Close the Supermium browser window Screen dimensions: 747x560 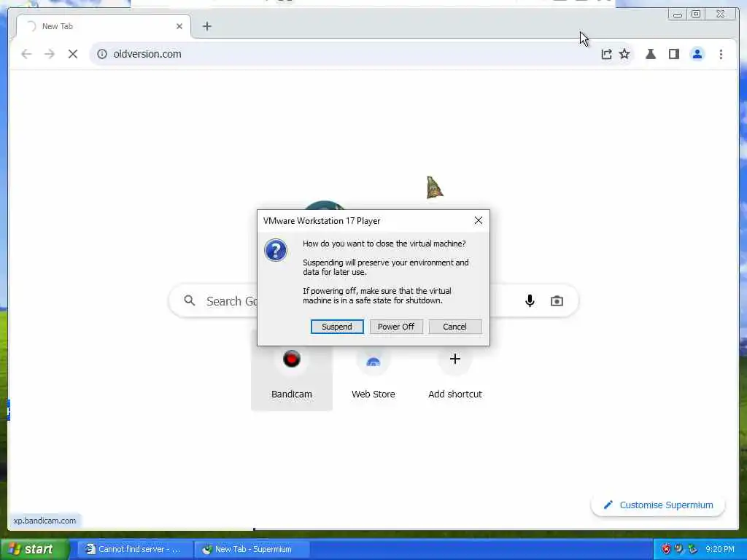pos(720,15)
